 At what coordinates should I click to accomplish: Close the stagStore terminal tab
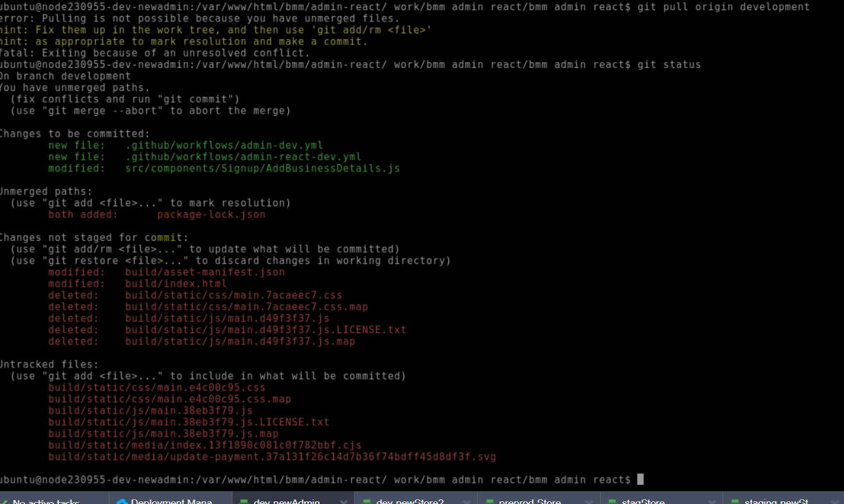point(711,502)
